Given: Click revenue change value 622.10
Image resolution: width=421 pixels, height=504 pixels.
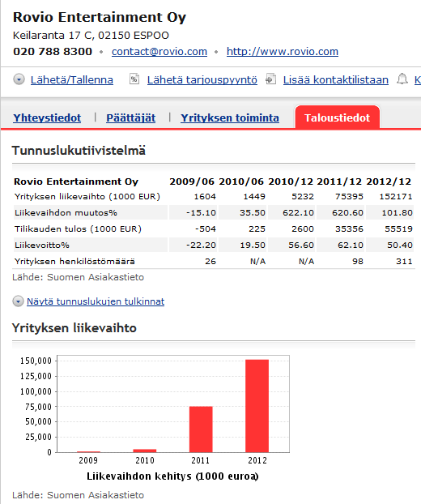Looking at the screenshot, I should [298, 213].
